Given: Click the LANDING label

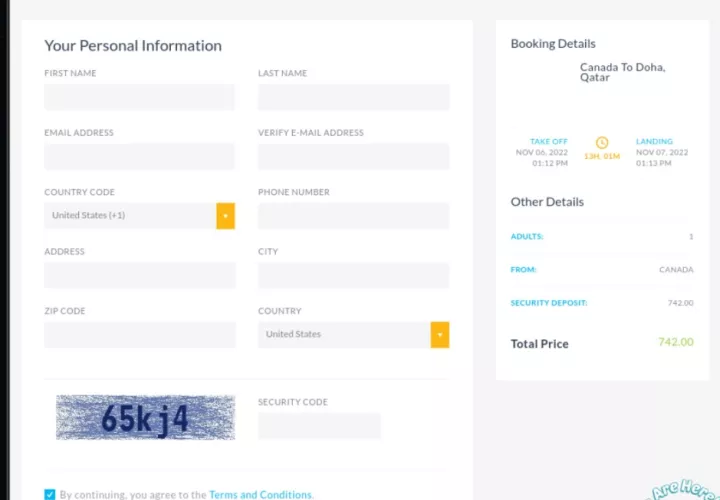Looking at the screenshot, I should point(654,141).
